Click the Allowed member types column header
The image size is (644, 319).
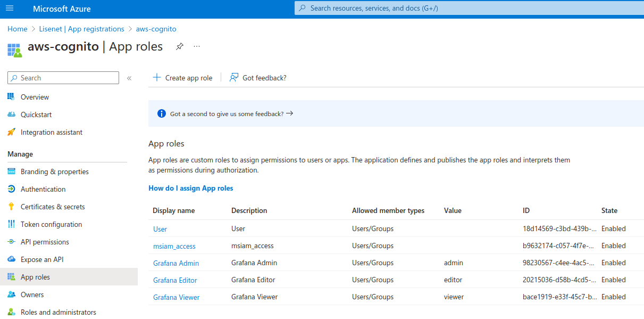click(388, 210)
